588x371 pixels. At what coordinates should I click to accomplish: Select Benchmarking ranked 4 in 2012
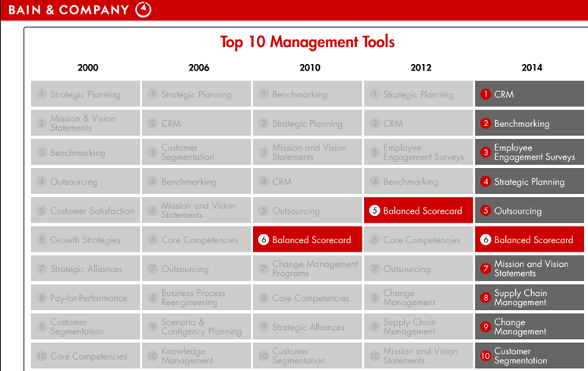click(x=419, y=181)
